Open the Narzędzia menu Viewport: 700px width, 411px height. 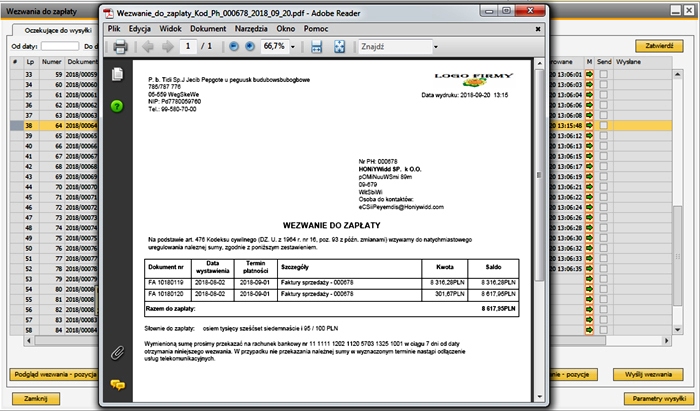251,29
